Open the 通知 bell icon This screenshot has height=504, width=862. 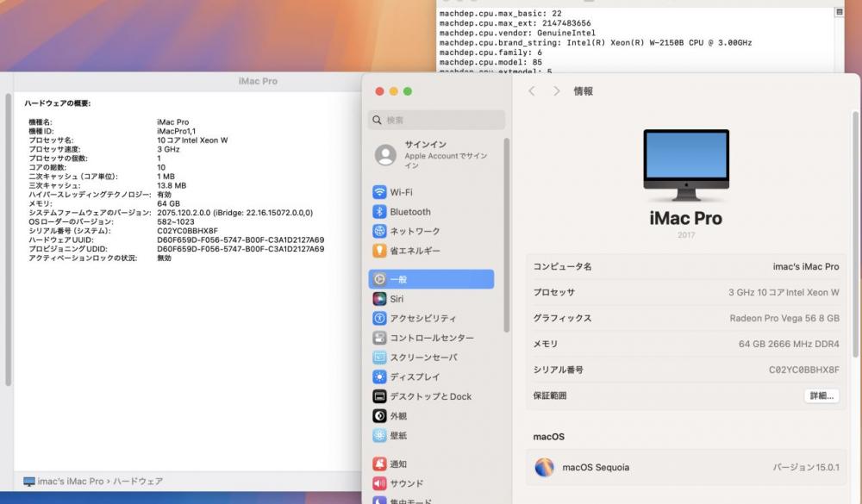tap(379, 464)
